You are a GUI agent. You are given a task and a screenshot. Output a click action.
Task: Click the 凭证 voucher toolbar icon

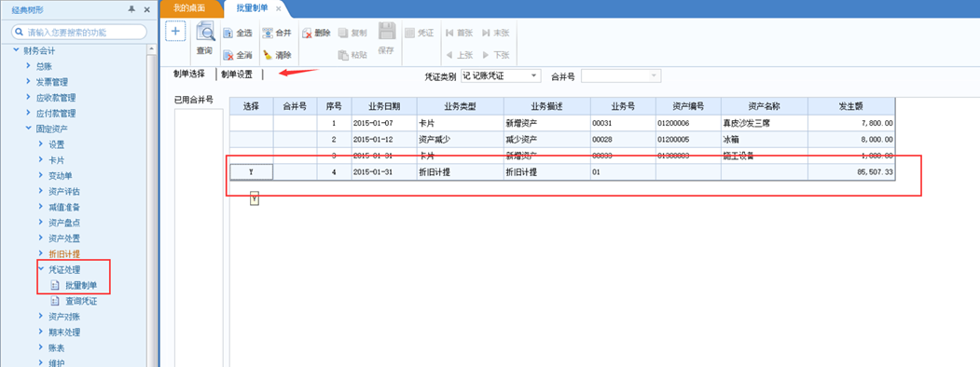[409, 34]
